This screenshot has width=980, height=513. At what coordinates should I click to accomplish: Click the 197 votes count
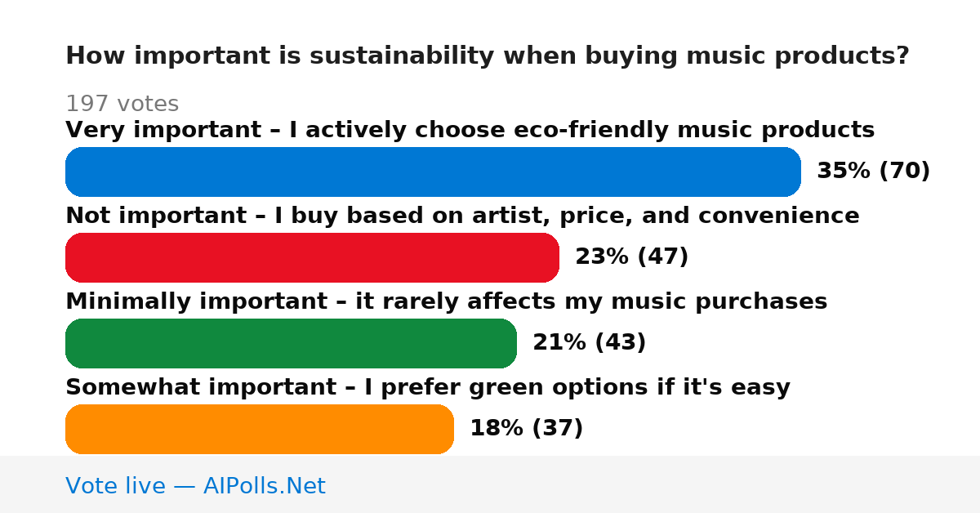[x=122, y=104]
